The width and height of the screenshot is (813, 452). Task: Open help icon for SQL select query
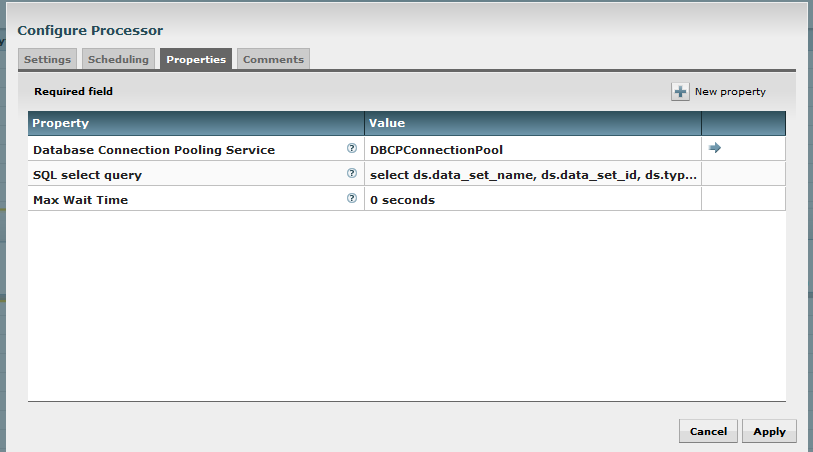coord(352,173)
